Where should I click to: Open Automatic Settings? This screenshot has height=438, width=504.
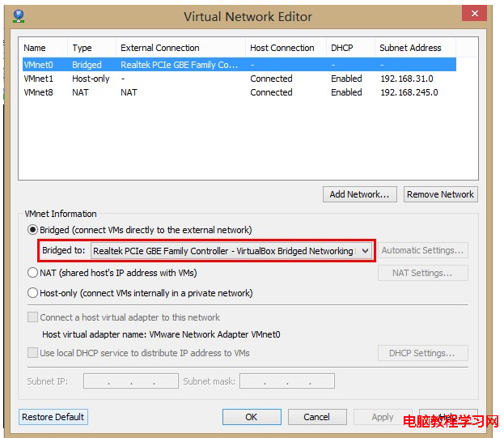pyautogui.click(x=422, y=250)
